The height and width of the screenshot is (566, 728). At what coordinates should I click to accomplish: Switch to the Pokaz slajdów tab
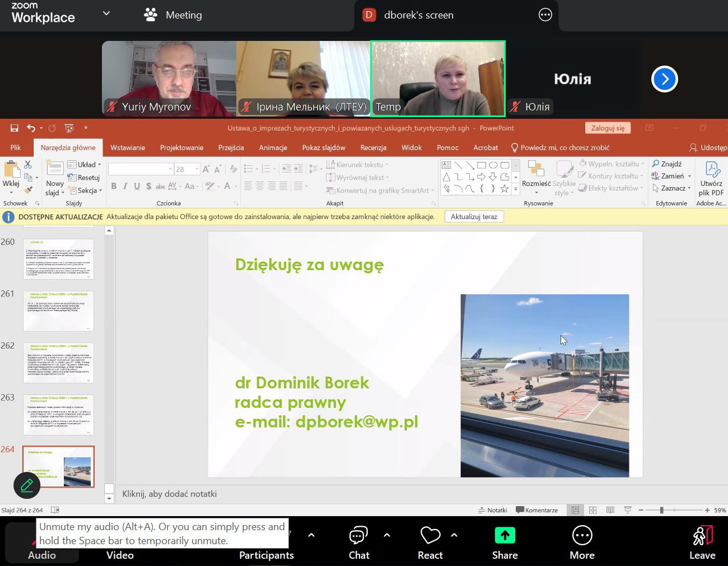point(324,147)
